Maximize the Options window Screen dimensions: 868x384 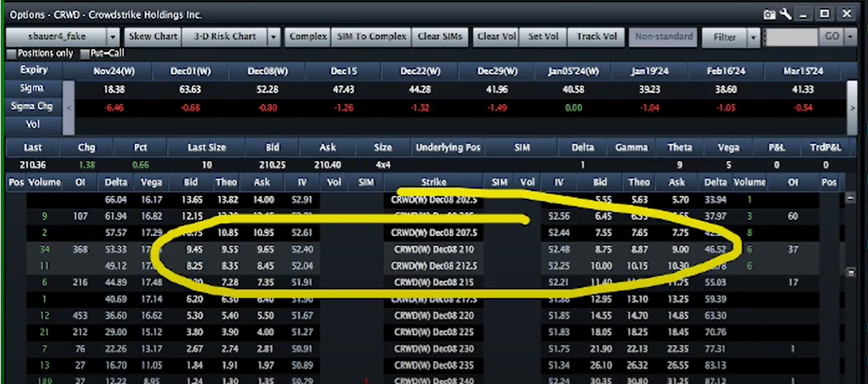824,14
